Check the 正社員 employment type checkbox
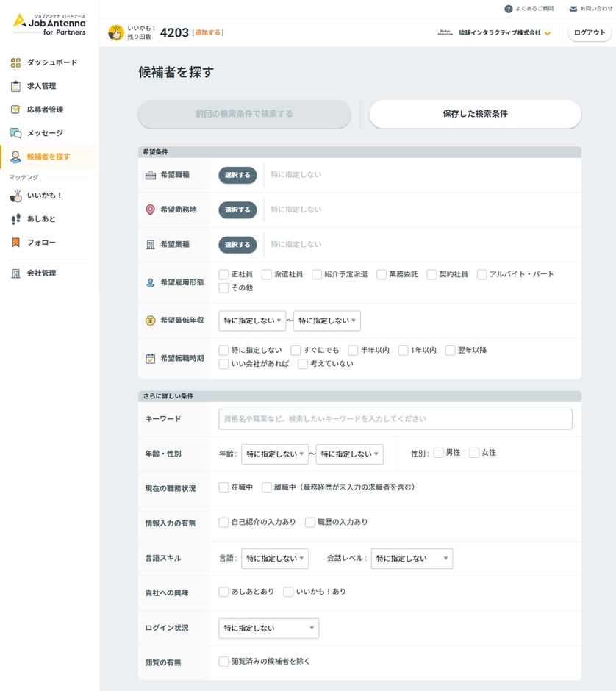 [x=223, y=273]
